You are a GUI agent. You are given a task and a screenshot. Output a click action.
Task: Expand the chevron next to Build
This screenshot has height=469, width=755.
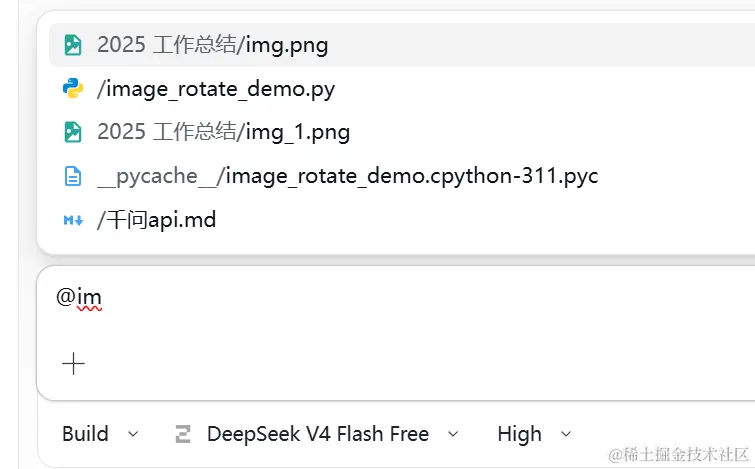(133, 434)
